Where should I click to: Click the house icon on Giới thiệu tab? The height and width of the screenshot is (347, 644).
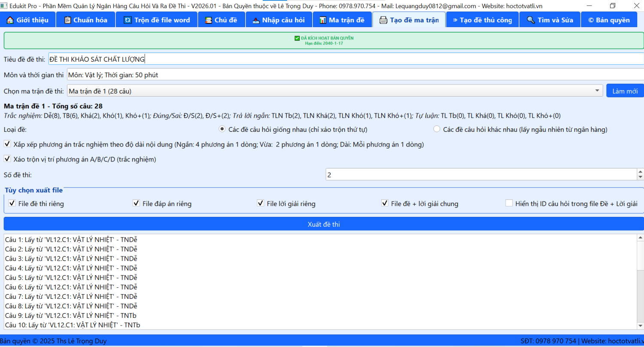pos(10,20)
